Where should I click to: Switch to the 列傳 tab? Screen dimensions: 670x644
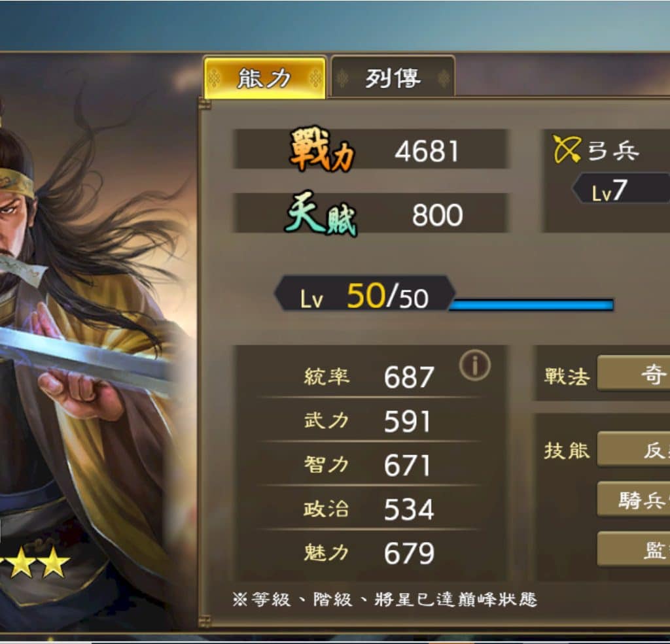coord(393,78)
